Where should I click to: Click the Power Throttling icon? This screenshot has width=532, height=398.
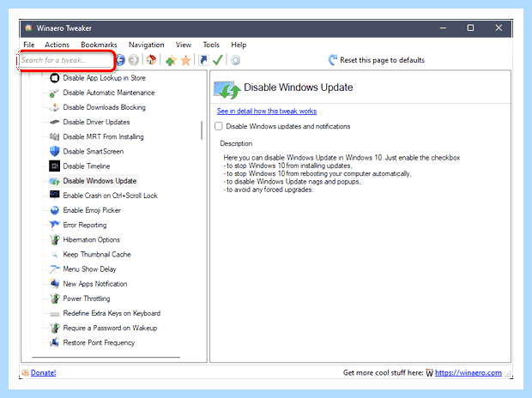point(54,298)
